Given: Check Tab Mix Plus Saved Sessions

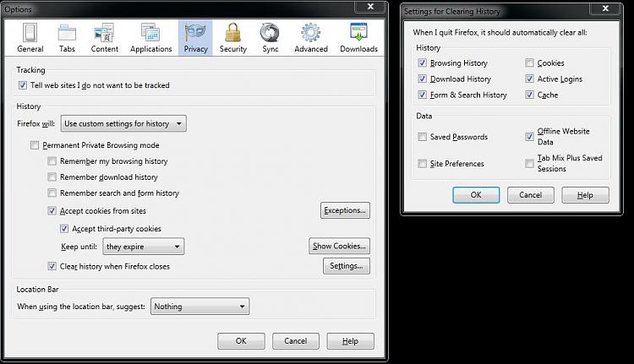Looking at the screenshot, I should click(529, 163).
